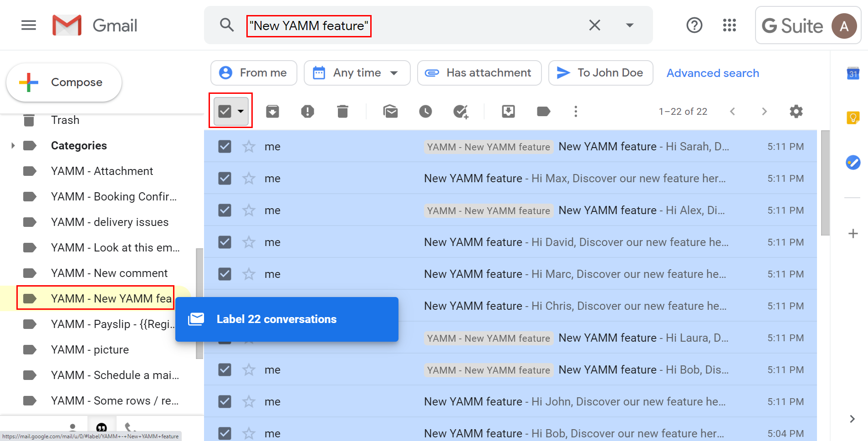Click the Compose button
The width and height of the screenshot is (868, 441).
pos(64,82)
